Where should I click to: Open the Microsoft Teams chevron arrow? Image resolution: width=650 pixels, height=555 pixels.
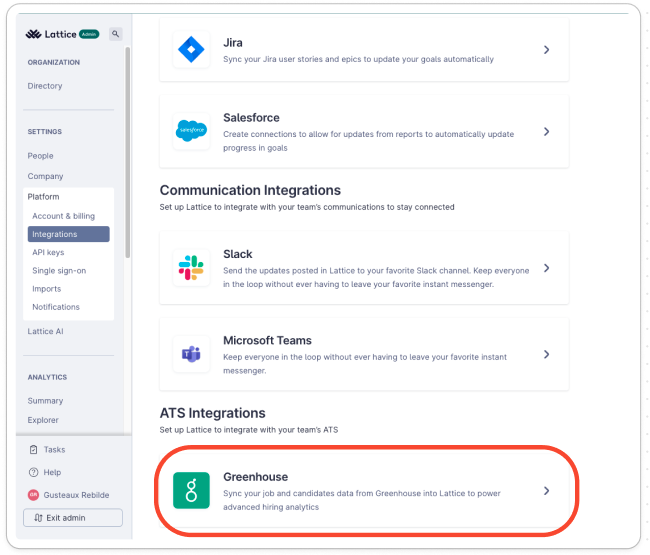click(x=546, y=354)
